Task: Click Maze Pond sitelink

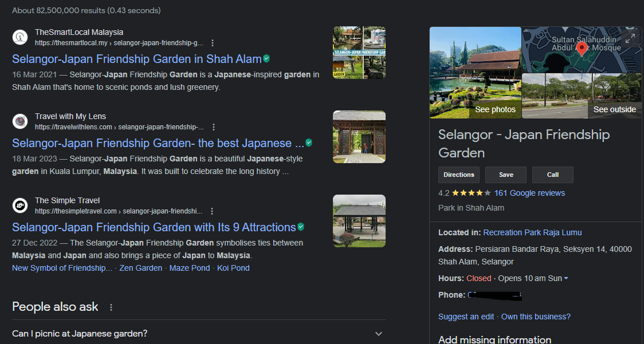Action: tap(189, 268)
